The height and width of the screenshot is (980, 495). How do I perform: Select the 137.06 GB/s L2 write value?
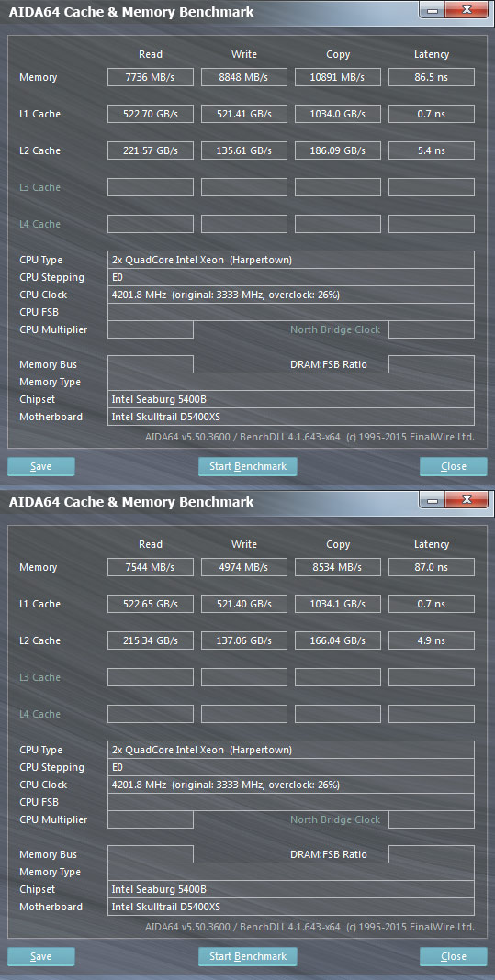click(244, 640)
